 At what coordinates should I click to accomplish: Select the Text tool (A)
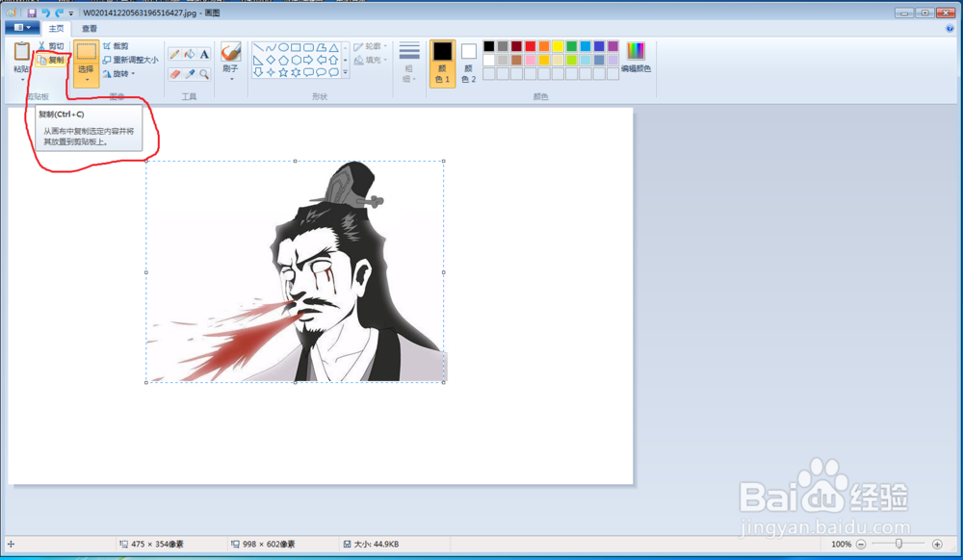pos(204,54)
